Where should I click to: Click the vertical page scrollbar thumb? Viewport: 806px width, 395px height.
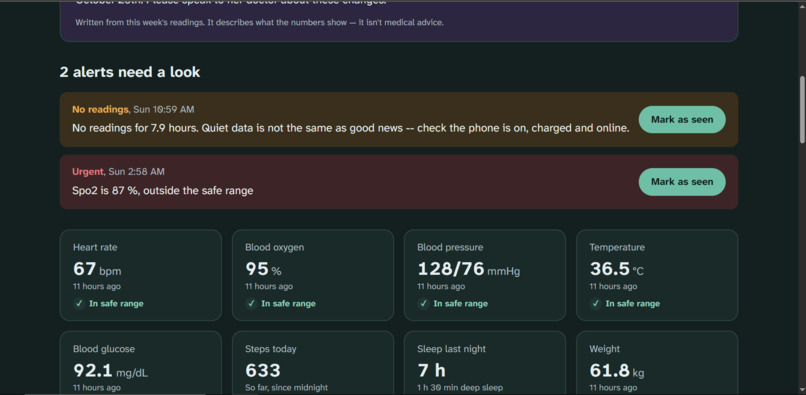(x=802, y=110)
